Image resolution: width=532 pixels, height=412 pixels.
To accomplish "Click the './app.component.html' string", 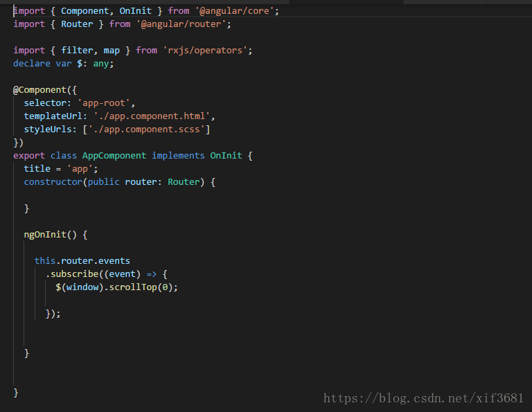I will click(152, 116).
